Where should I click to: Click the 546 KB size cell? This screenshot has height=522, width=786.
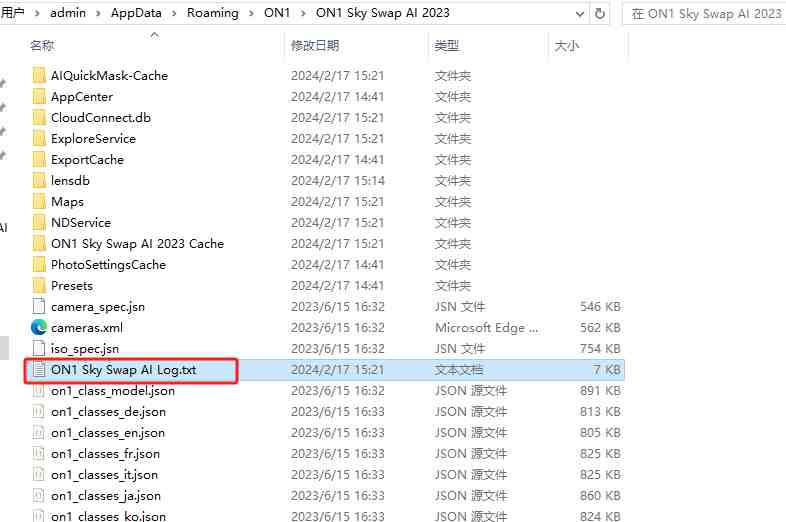coord(600,307)
